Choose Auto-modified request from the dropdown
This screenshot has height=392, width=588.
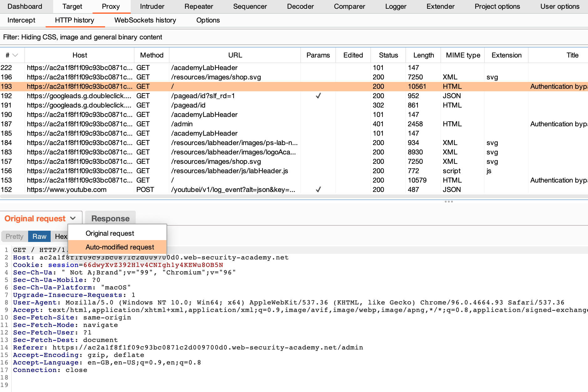point(120,247)
